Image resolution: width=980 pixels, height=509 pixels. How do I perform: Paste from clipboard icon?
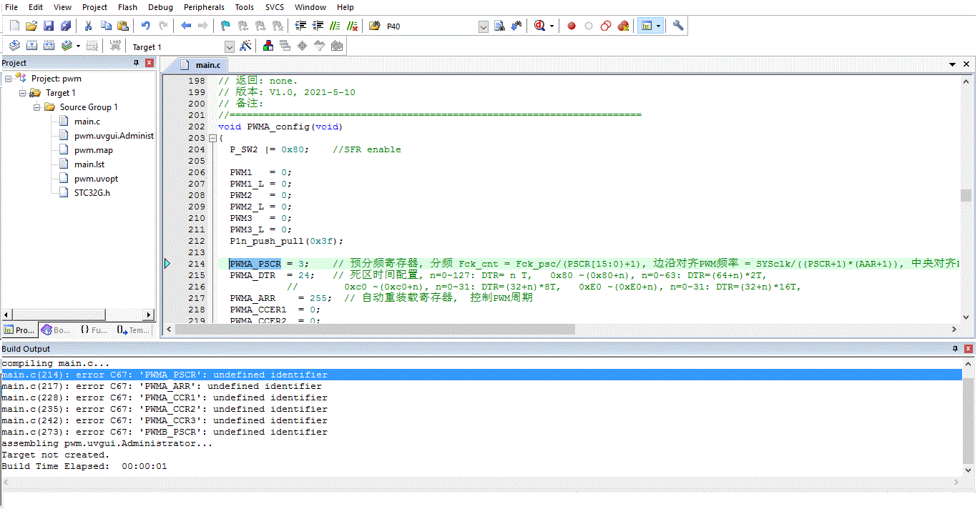(123, 26)
